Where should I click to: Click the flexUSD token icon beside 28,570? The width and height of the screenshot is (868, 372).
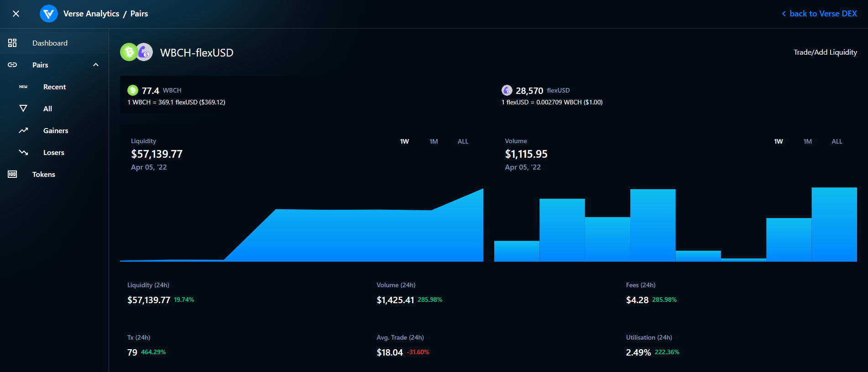[x=507, y=90]
